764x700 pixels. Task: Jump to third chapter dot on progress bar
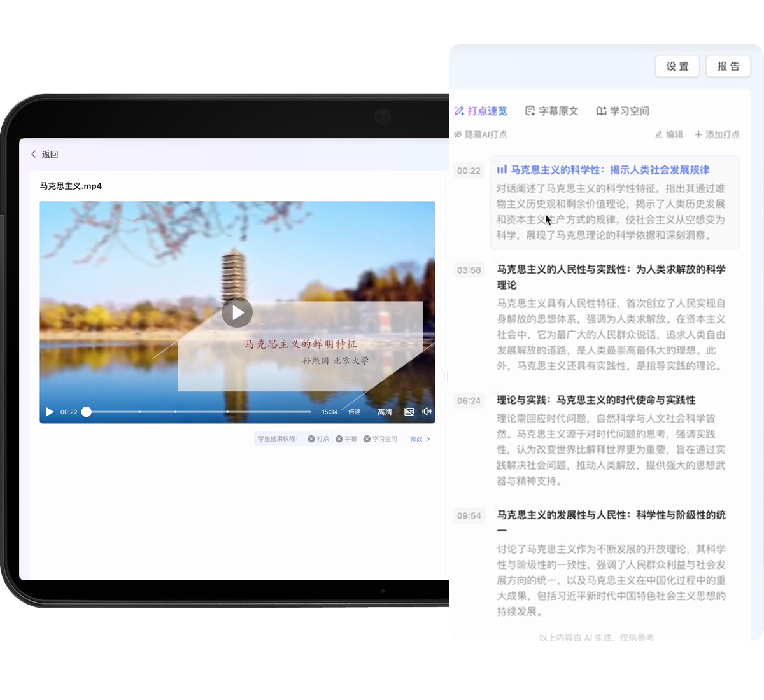227,412
